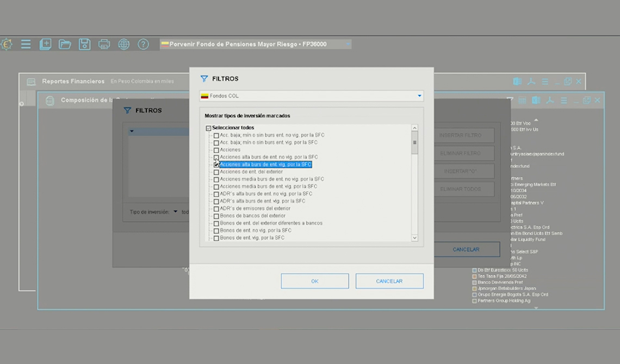This screenshot has height=364, width=620.
Task: Click the printer icon in toolbar
Action: [104, 44]
